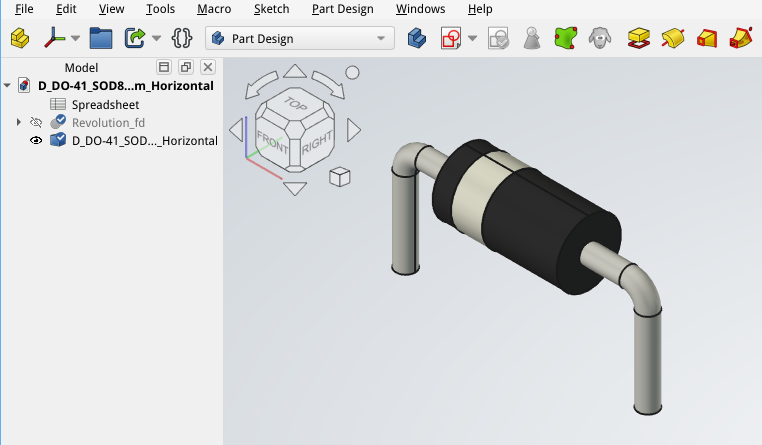Click the curly braces macro icon
This screenshot has height=445, width=762.
182,38
